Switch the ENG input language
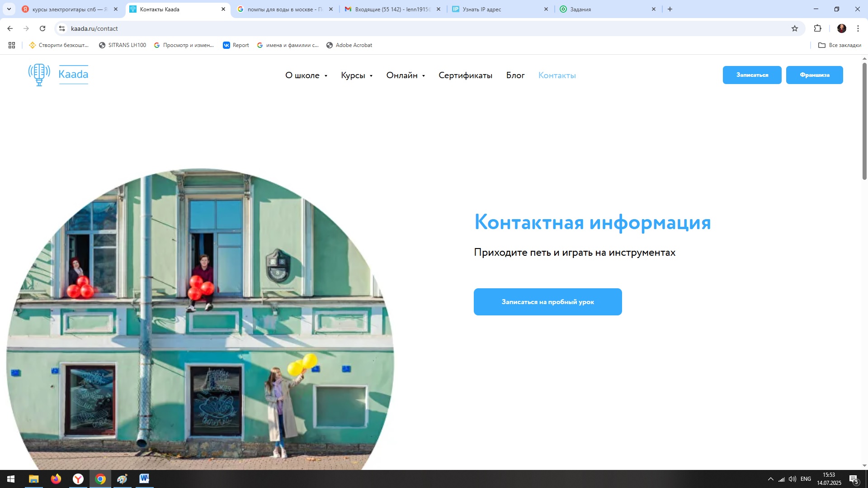Viewport: 868px width, 488px height. [806, 479]
